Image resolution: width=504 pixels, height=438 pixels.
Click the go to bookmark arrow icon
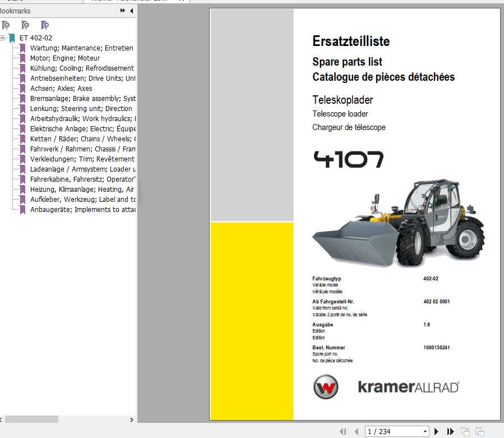(x=45, y=25)
